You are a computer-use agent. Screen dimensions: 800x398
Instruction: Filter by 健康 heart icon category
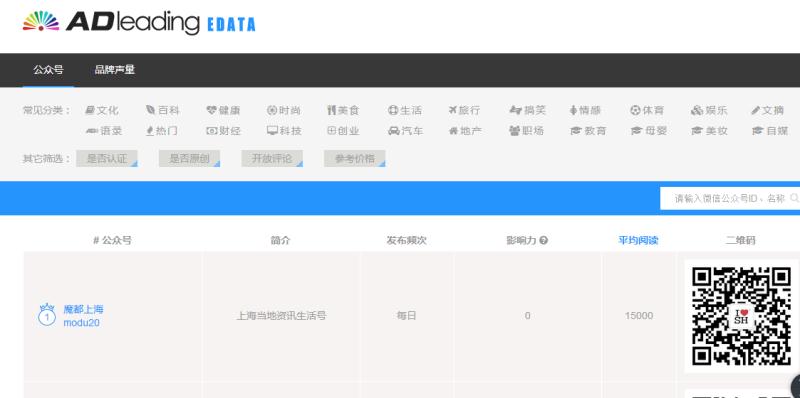pyautogui.click(x=211, y=110)
